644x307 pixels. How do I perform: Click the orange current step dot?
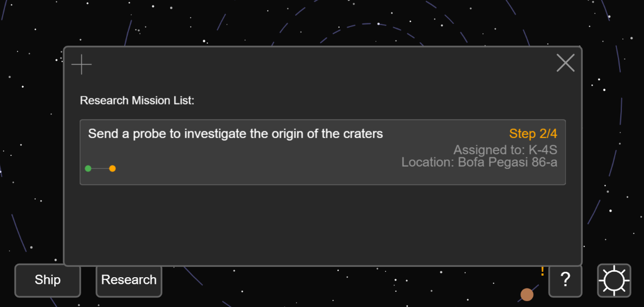[113, 168]
